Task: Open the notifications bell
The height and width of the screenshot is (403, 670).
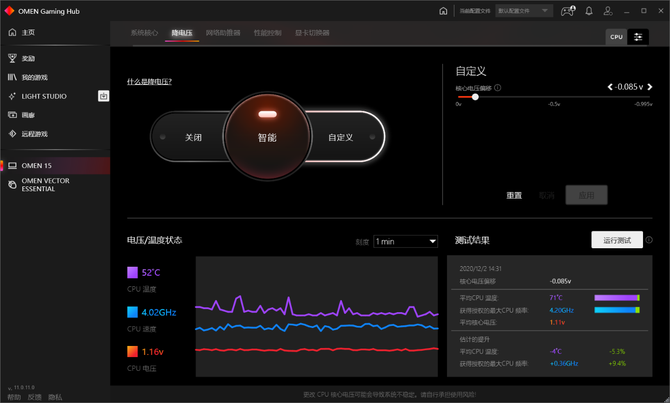Action: [589, 11]
